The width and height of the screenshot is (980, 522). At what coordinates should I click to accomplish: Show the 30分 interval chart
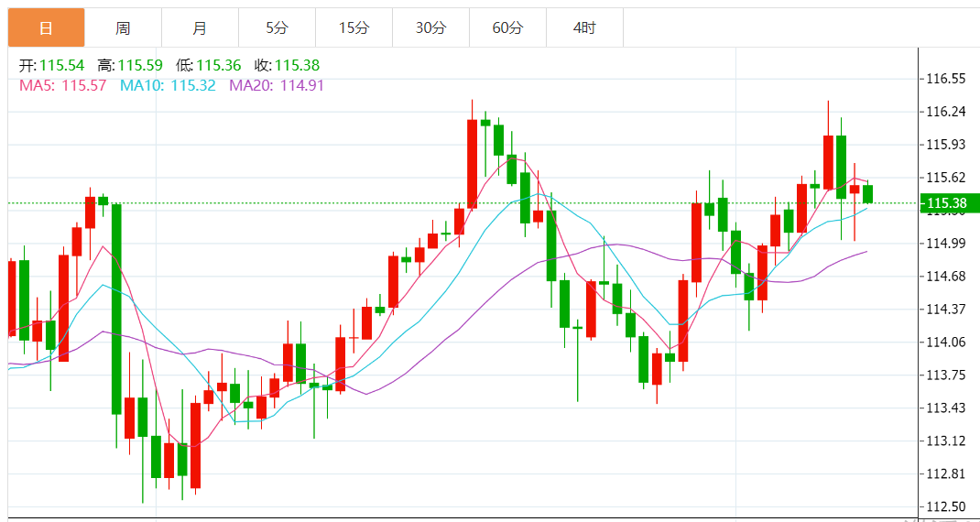[x=430, y=28]
